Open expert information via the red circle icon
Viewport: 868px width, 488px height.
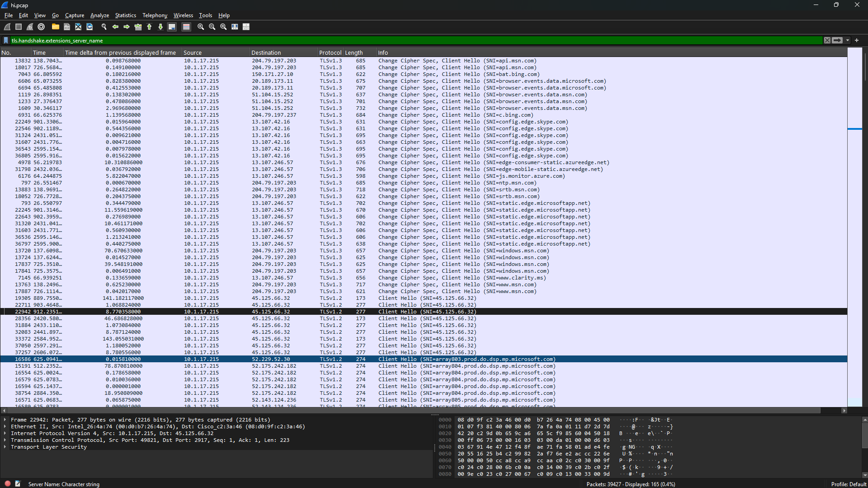pos(8,483)
